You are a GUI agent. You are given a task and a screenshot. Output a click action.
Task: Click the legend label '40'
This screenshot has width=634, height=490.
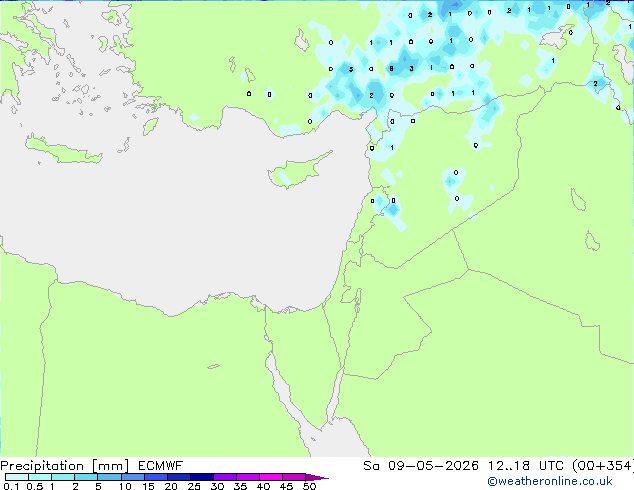[263, 486]
